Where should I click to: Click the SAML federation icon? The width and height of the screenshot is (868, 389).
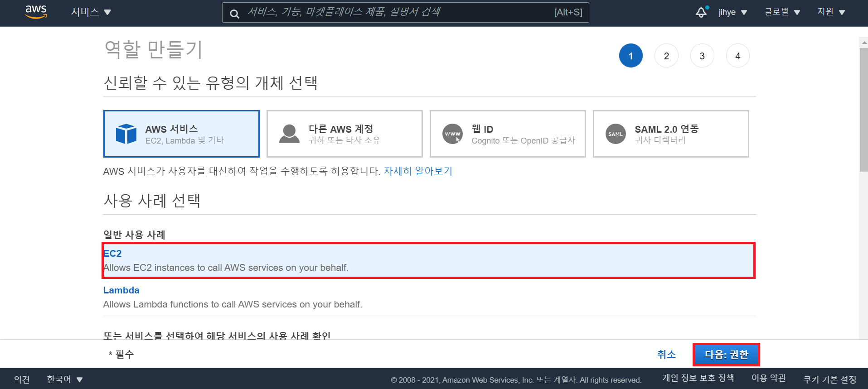click(616, 134)
